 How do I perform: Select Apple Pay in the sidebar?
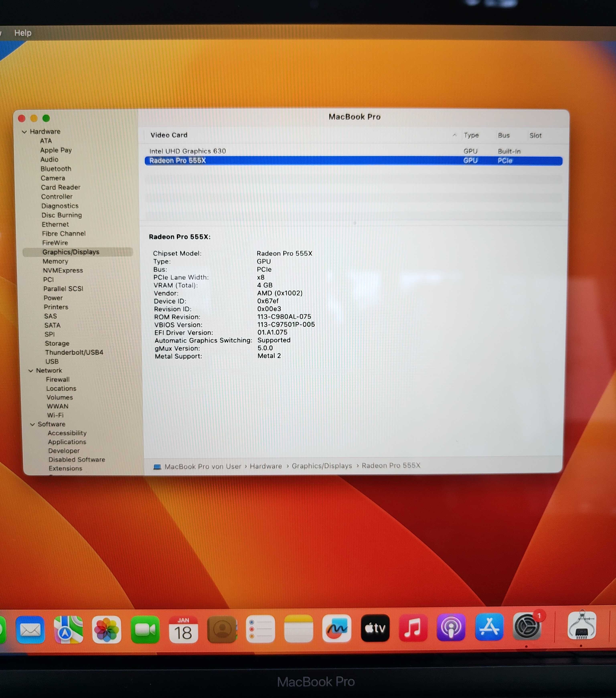[56, 150]
